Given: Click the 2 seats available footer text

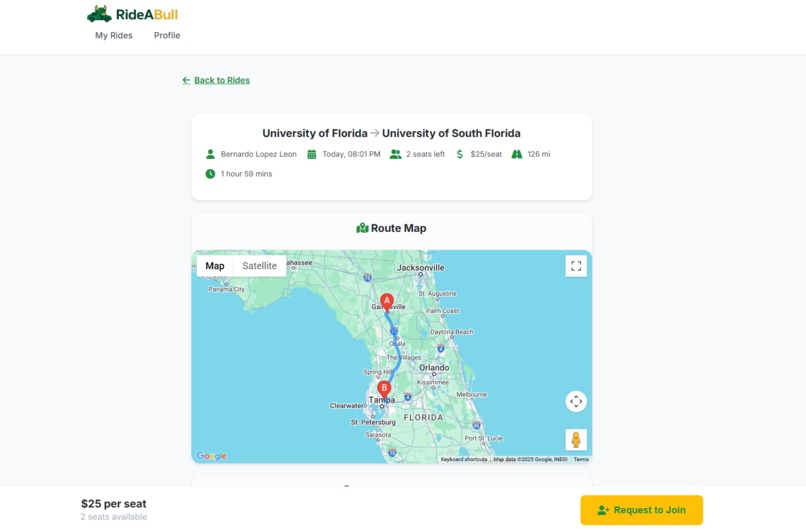Looking at the screenshot, I should click(114, 517).
